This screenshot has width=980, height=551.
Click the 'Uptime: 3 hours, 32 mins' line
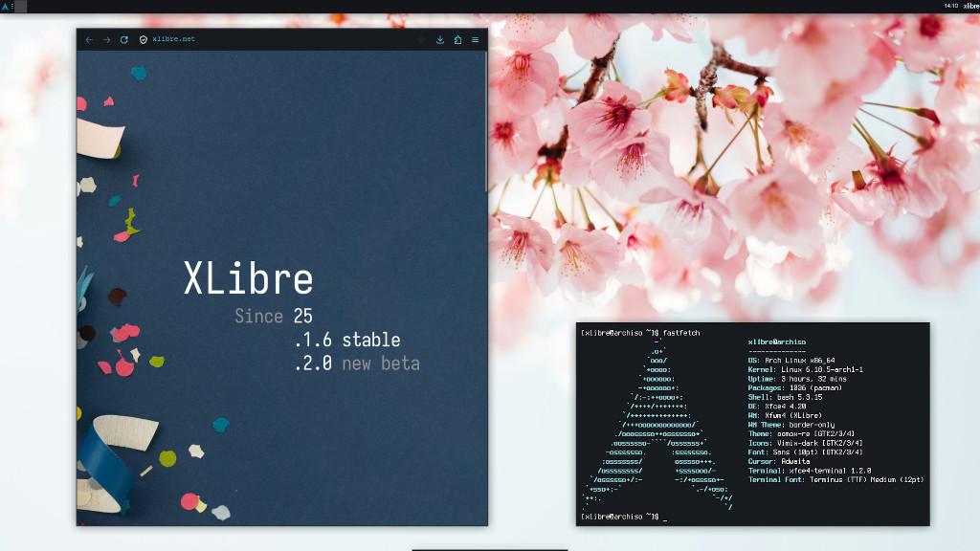pyautogui.click(x=797, y=379)
